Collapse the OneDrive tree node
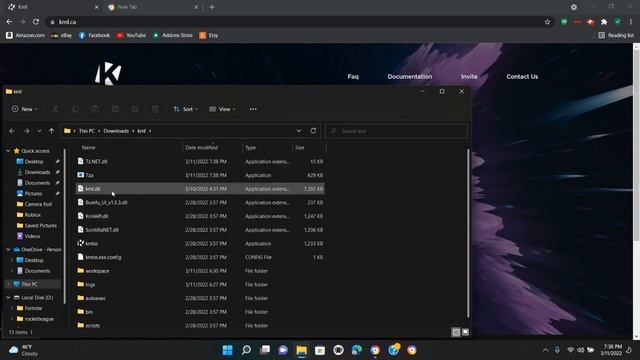 pos(8,249)
